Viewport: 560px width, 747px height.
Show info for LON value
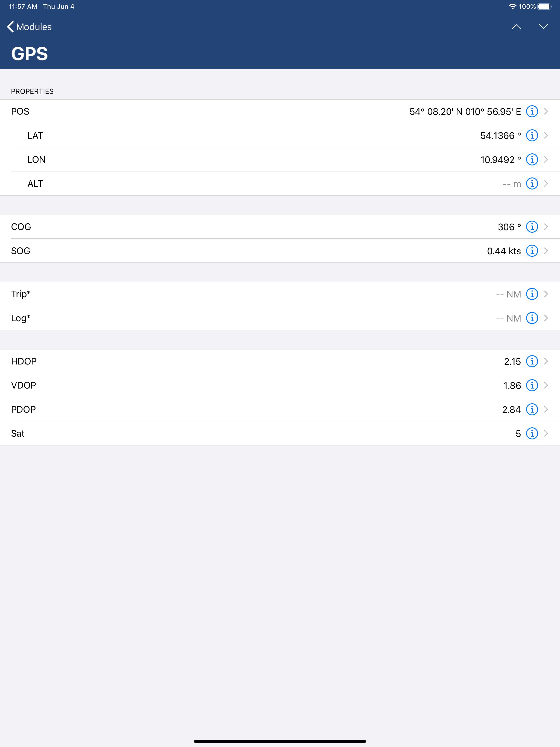(532, 159)
